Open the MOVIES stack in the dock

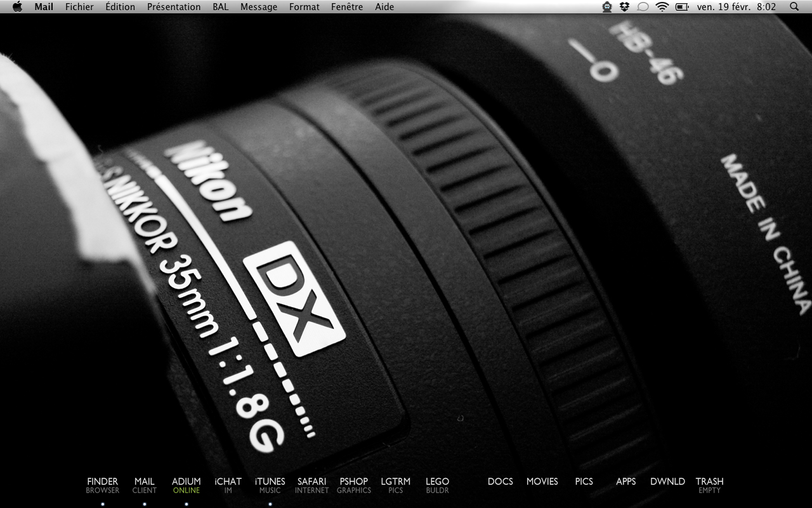(x=542, y=481)
